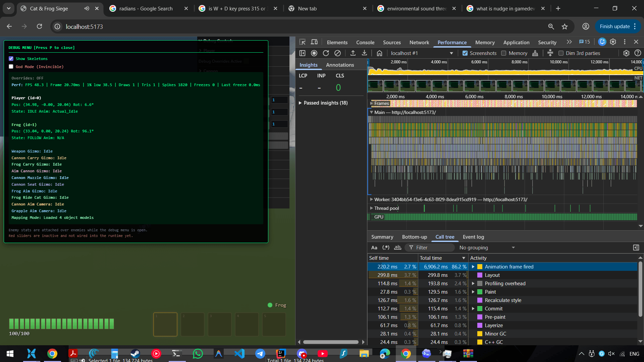
Task: Enable the Dim 3rd parties checkbox
Action: pyautogui.click(x=561, y=53)
